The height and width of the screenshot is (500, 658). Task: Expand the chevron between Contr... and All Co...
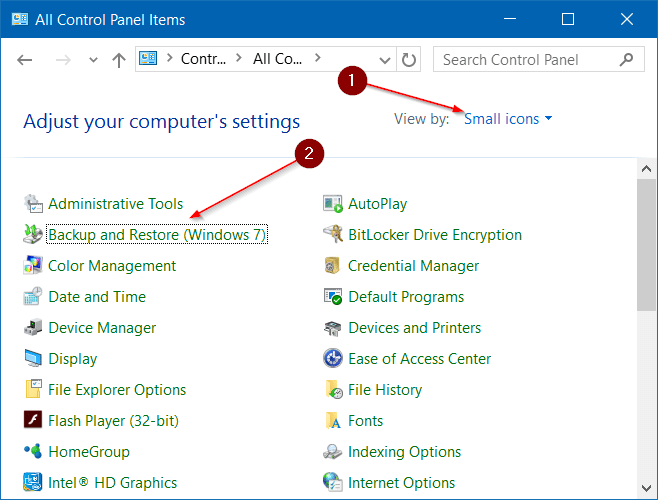[239, 58]
